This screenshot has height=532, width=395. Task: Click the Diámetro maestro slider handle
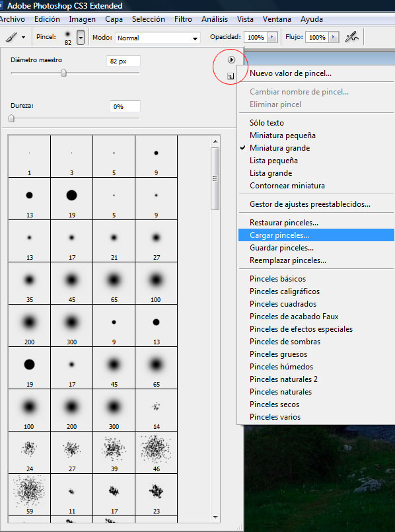click(63, 73)
